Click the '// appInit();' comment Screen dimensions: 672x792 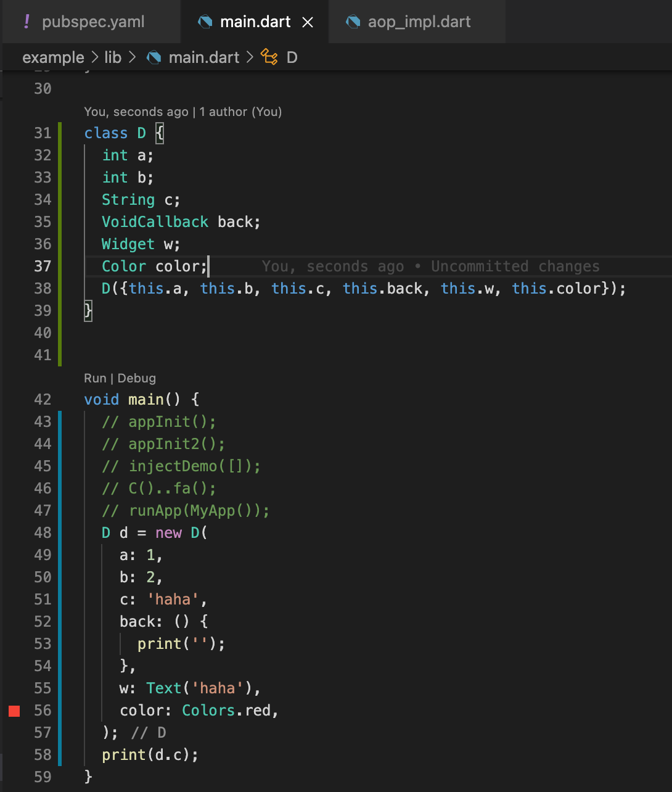click(159, 422)
